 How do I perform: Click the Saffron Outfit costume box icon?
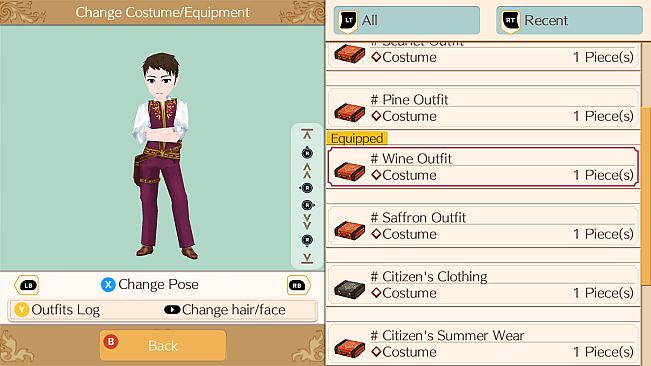click(x=350, y=230)
